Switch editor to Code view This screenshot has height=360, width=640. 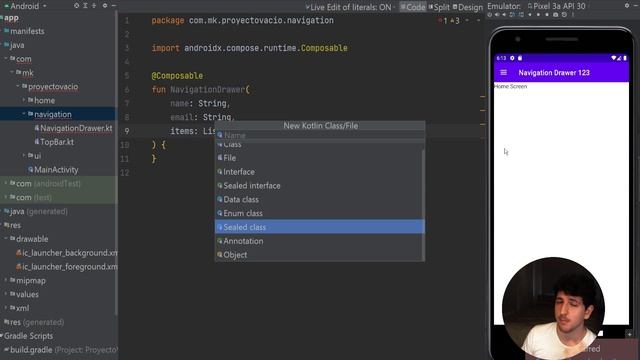coord(413,7)
